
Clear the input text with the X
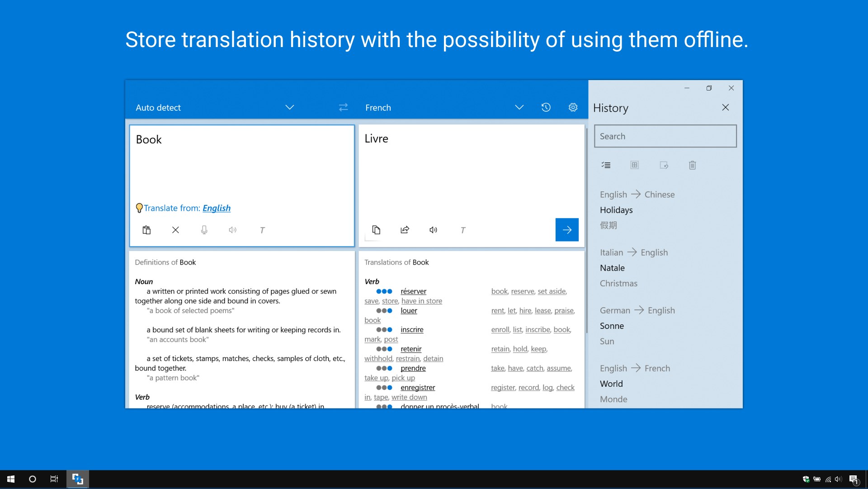(x=175, y=230)
